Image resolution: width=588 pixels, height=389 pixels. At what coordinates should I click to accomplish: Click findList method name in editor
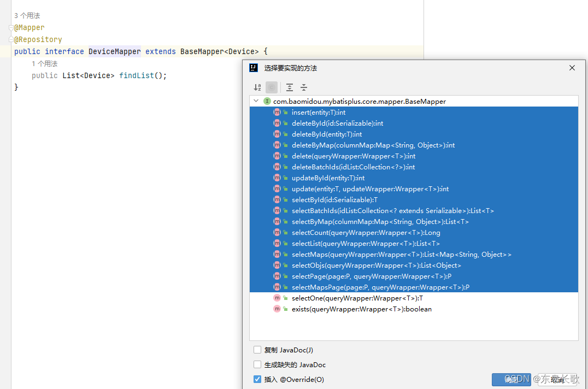[137, 75]
